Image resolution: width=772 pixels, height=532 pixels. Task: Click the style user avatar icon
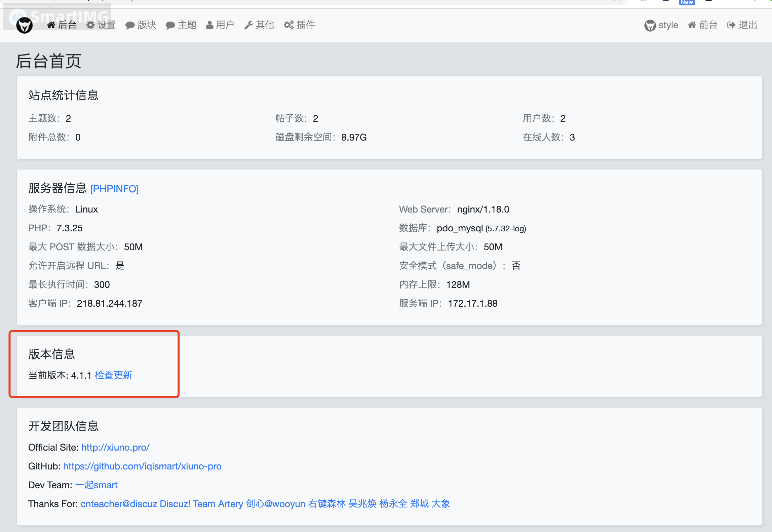click(650, 26)
